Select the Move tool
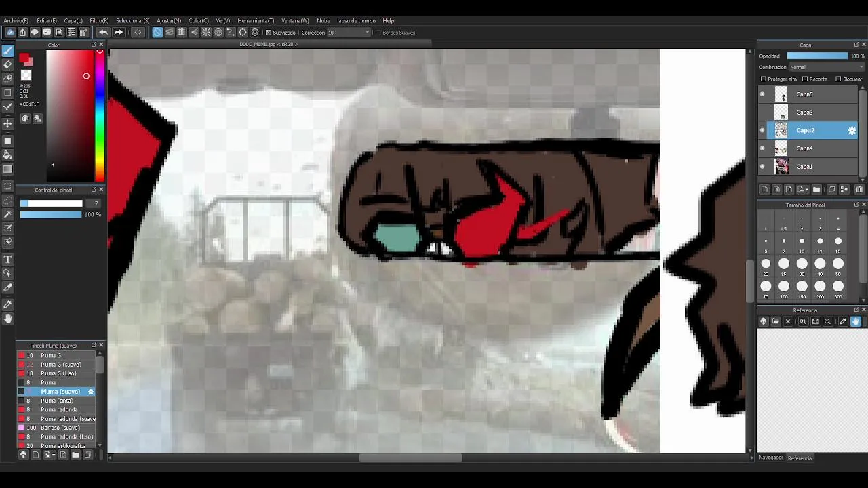Image resolution: width=868 pixels, height=488 pixels. click(8, 124)
